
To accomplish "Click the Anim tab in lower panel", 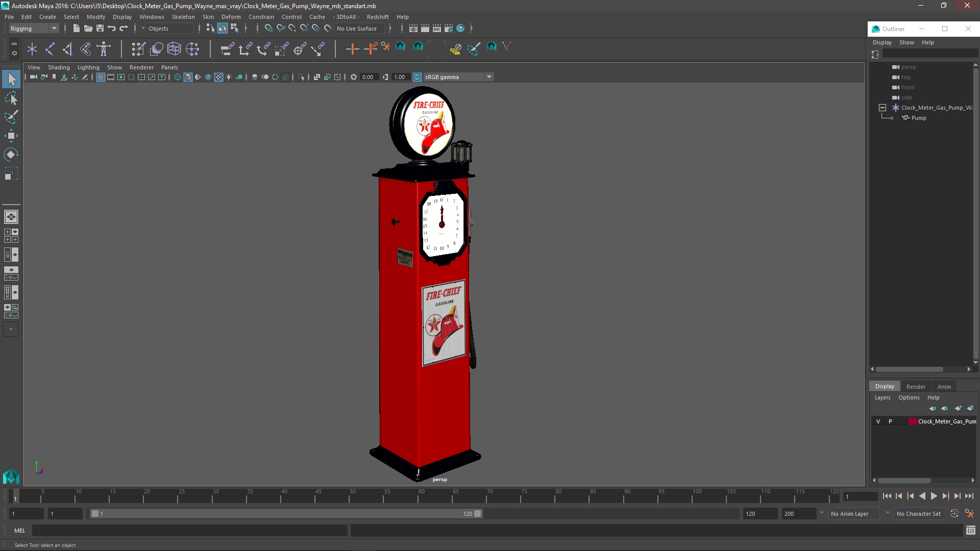I will [944, 386].
